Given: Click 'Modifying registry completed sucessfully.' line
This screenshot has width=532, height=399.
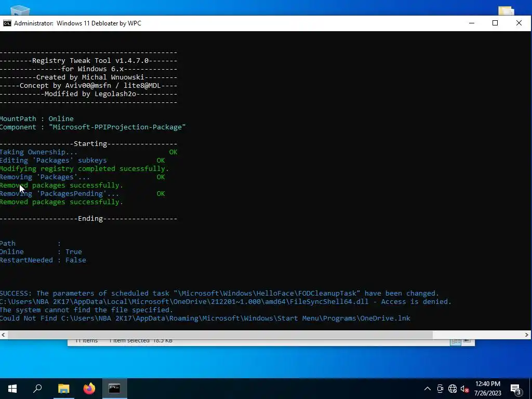Looking at the screenshot, I should point(84,169).
